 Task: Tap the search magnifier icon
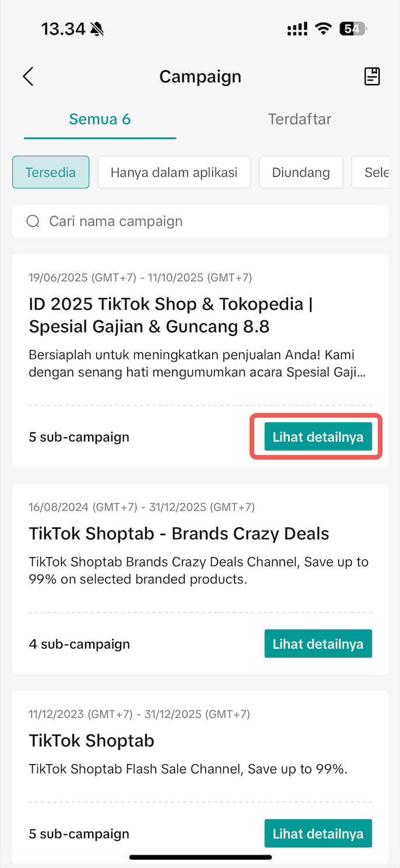coord(33,221)
